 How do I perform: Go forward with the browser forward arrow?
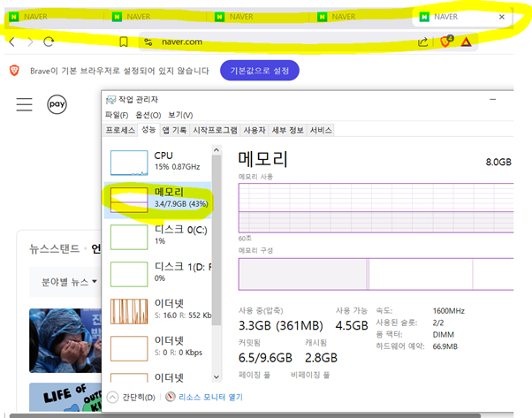click(x=30, y=42)
